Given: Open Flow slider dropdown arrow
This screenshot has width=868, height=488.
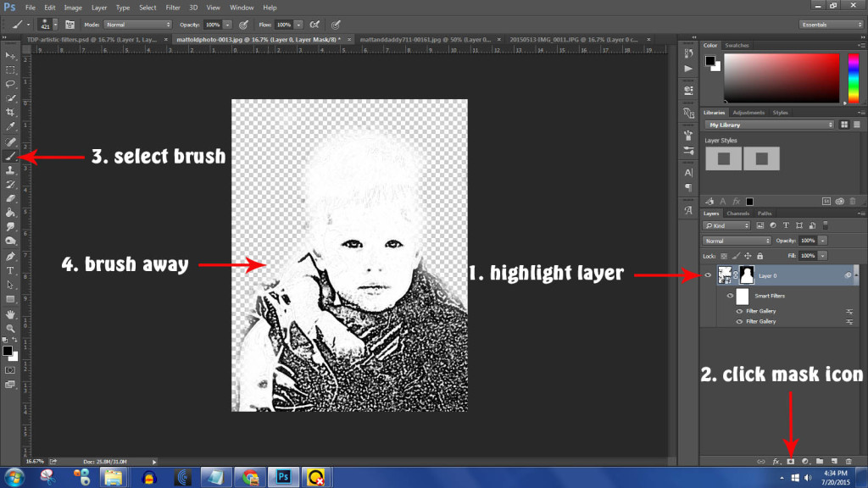Looking at the screenshot, I should pos(298,25).
